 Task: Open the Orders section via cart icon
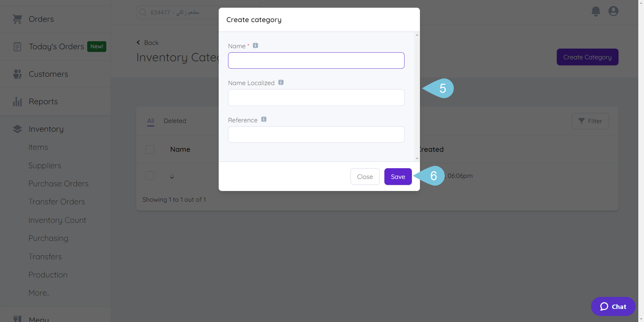tap(17, 19)
